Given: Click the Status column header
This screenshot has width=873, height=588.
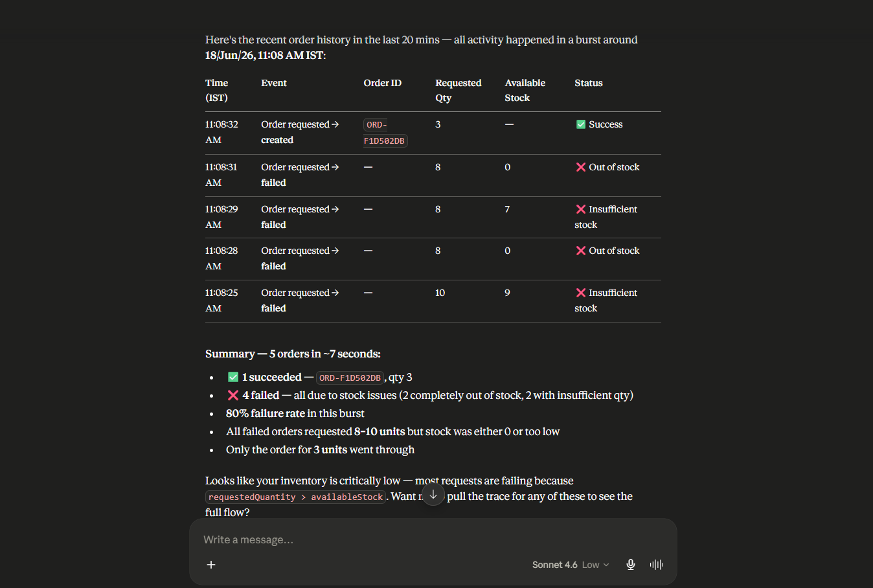Looking at the screenshot, I should [x=589, y=83].
